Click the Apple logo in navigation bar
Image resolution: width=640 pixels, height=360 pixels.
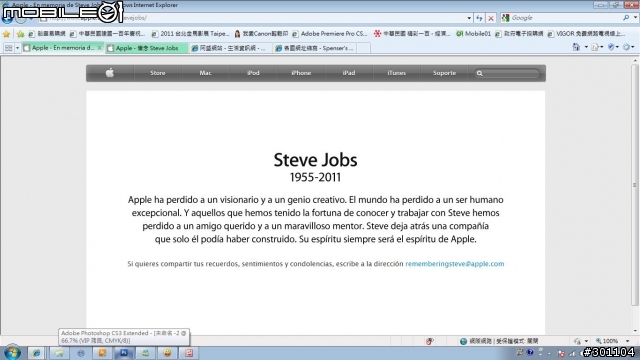click(110, 73)
